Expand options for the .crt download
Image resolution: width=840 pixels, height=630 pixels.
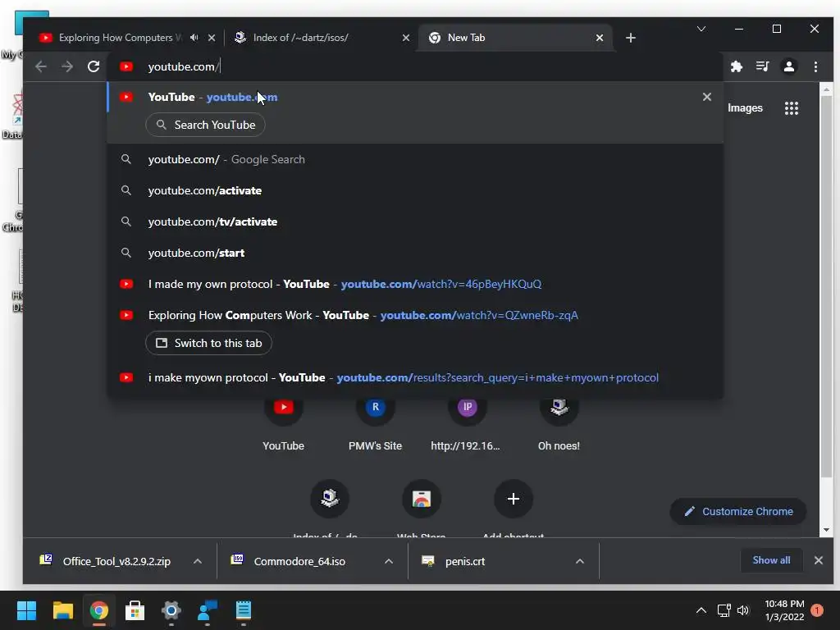(x=580, y=561)
